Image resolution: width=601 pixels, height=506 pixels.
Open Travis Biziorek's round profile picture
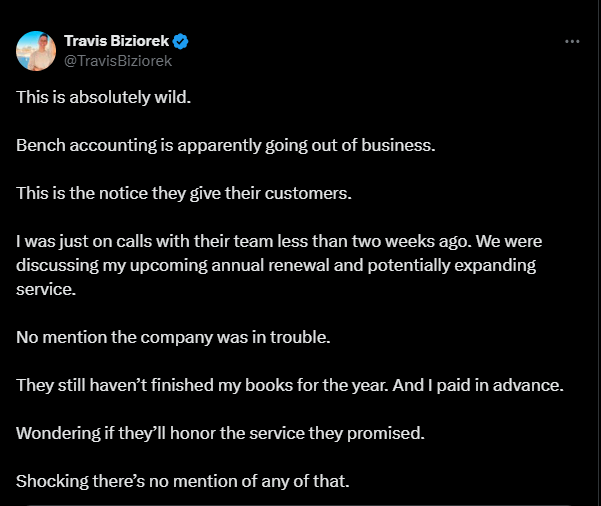[36, 51]
